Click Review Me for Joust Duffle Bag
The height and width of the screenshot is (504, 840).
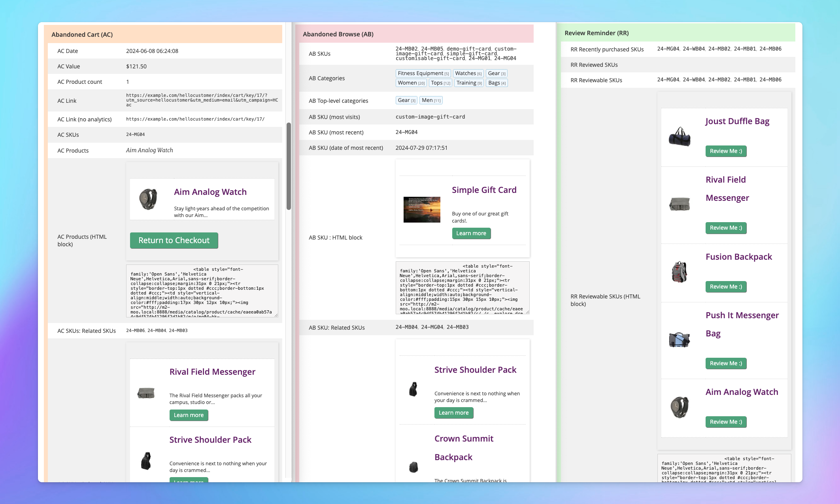[x=726, y=151]
